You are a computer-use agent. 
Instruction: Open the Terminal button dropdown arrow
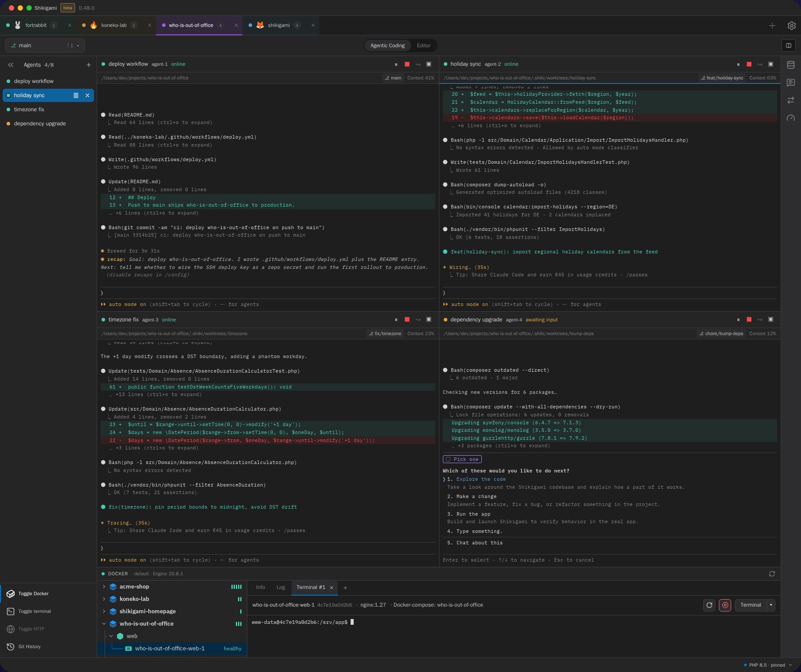point(771,605)
